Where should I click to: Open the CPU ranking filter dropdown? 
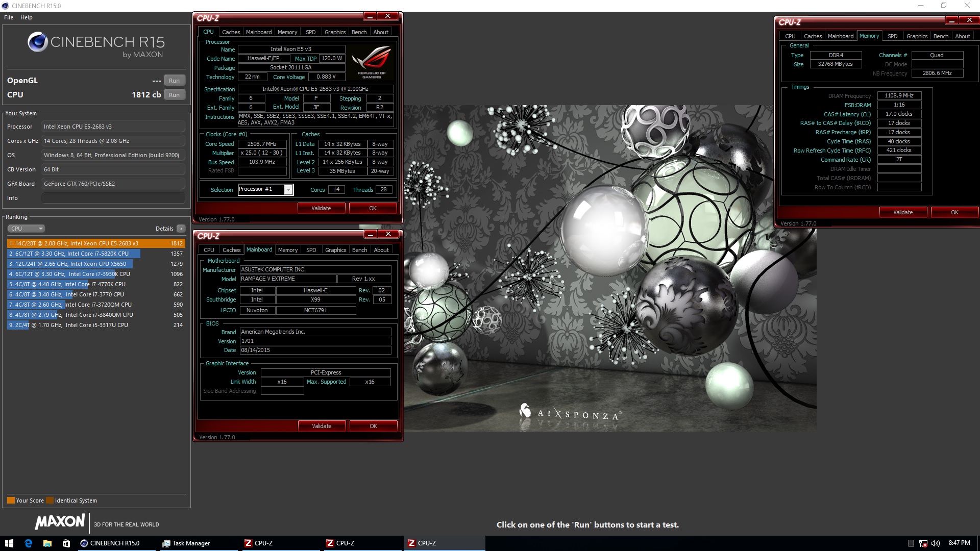(27, 229)
